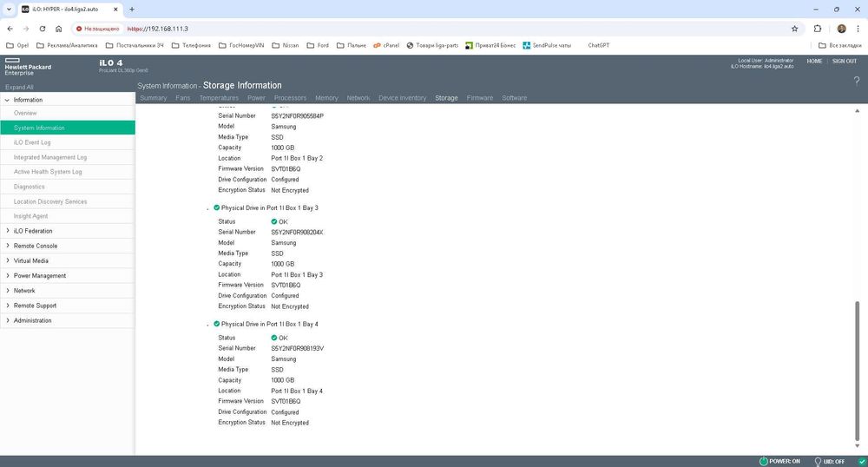Open Integrated Management Log
The height and width of the screenshot is (467, 868).
coord(68,157)
